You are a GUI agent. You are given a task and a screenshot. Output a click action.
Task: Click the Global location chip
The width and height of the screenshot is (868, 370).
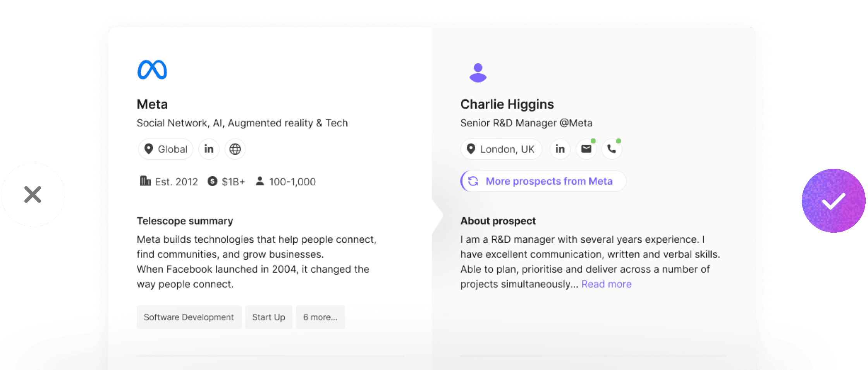tap(166, 149)
